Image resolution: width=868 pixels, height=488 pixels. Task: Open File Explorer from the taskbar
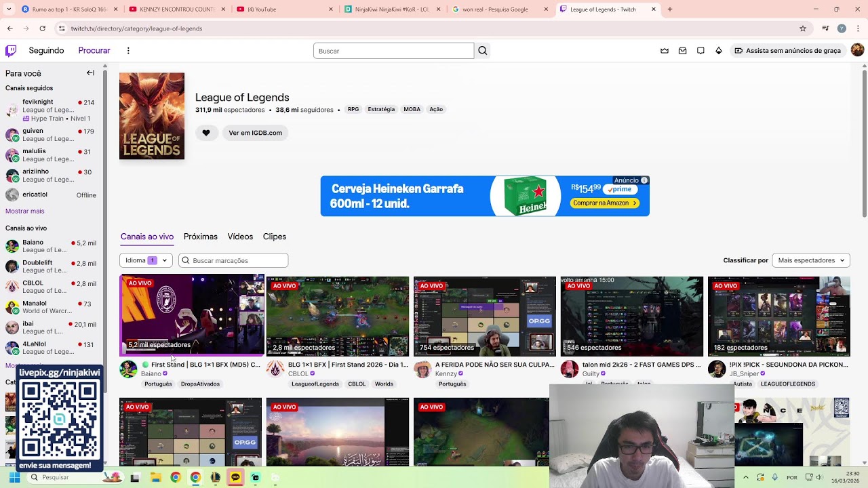[155, 477]
